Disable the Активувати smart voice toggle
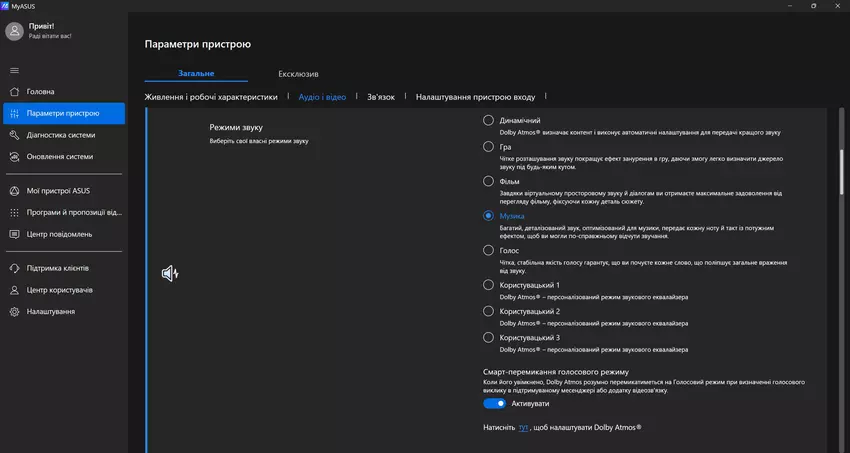 point(494,404)
